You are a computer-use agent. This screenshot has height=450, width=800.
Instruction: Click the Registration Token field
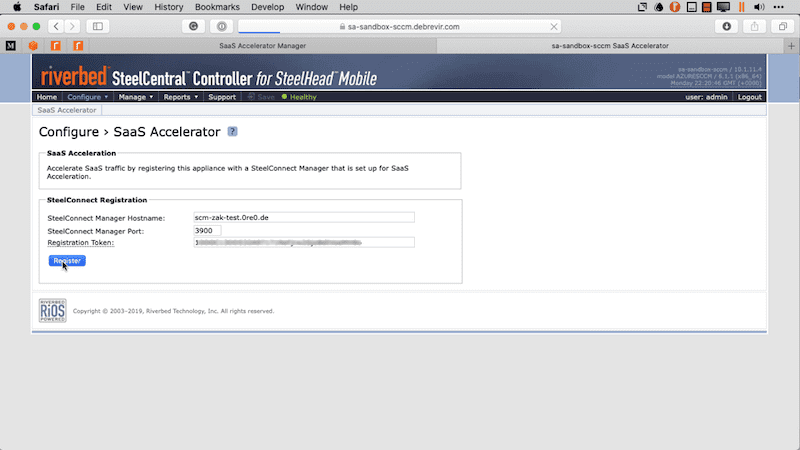tap(304, 242)
